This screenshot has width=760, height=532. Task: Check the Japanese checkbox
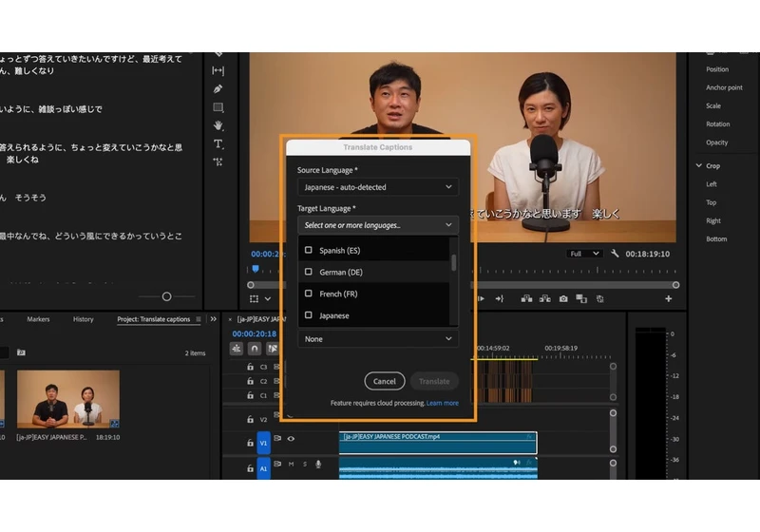(x=308, y=315)
